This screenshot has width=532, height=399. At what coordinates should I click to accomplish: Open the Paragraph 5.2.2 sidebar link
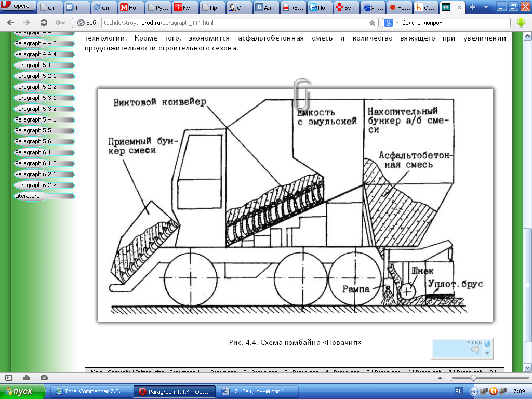tap(44, 87)
